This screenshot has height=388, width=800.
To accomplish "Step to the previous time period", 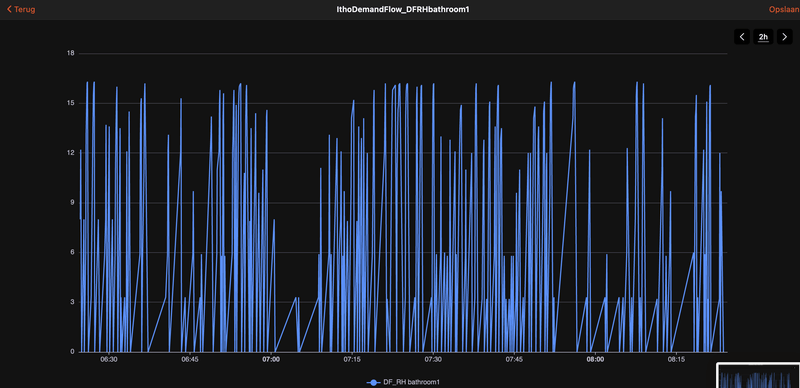I will point(742,37).
